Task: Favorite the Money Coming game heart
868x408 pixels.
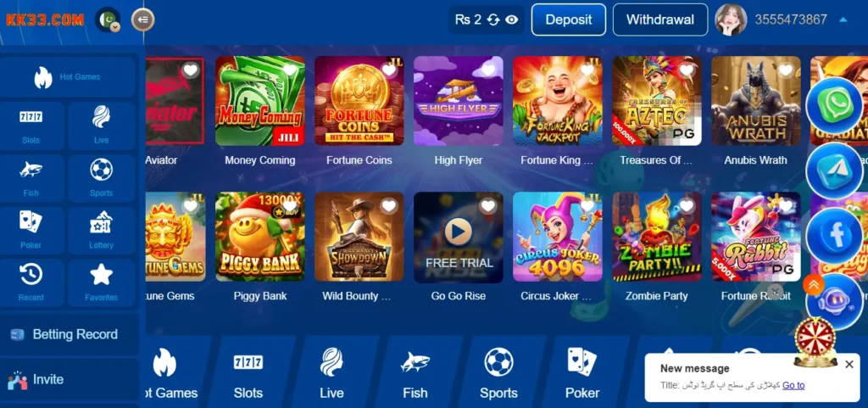Action: pos(290,70)
